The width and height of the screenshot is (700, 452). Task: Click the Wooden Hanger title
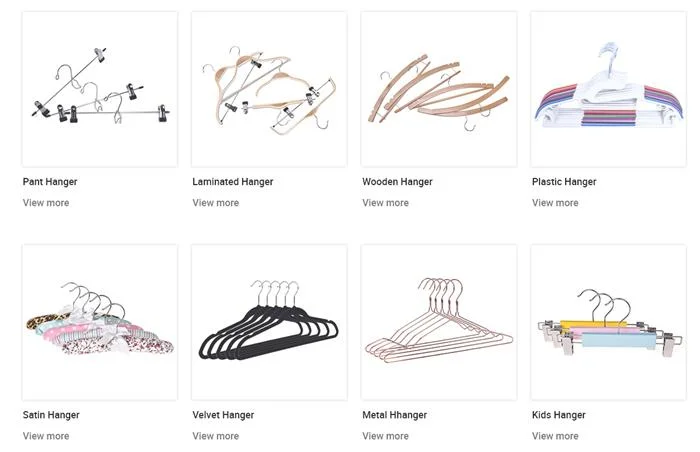click(397, 182)
